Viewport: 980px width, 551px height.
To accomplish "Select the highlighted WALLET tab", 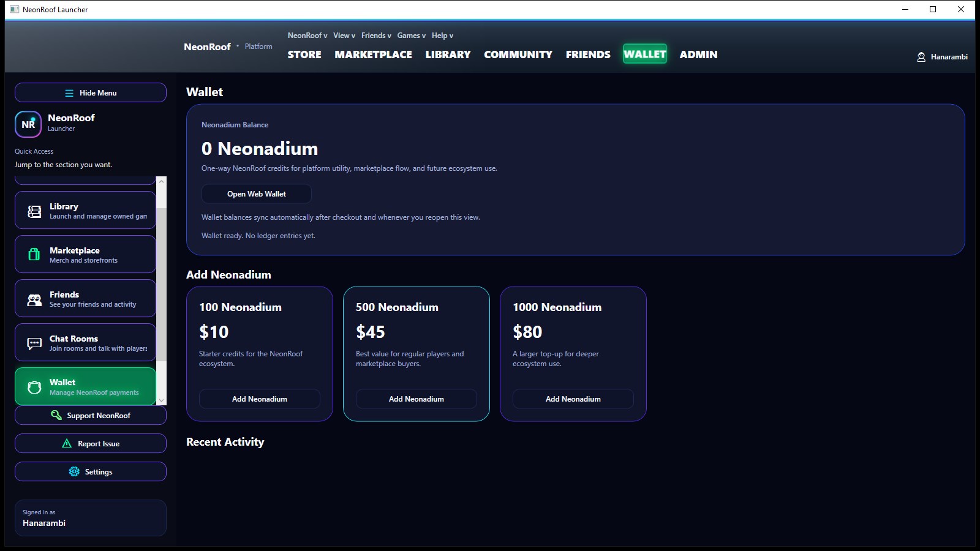I will pos(645,54).
